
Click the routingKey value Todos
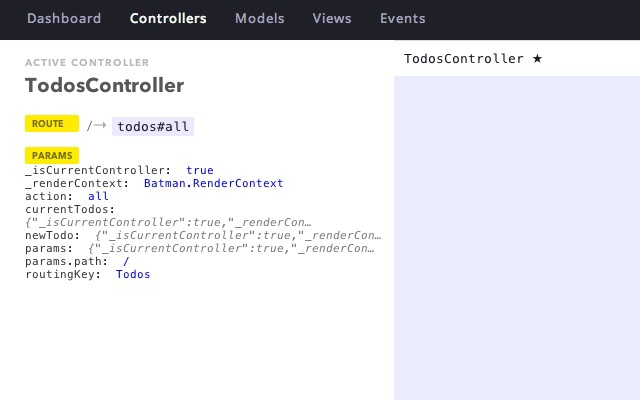pos(133,274)
